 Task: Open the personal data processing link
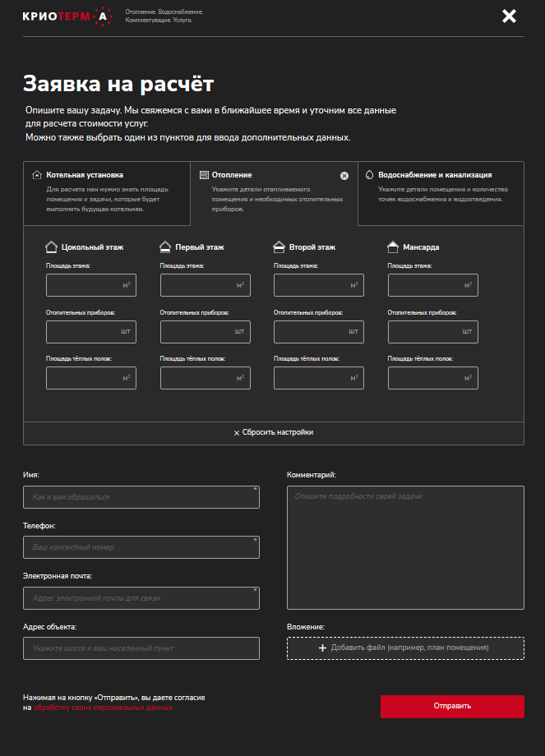[103, 708]
